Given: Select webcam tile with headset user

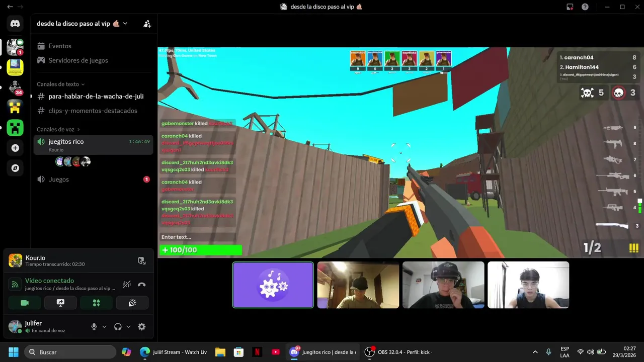Looking at the screenshot, I should (443, 285).
